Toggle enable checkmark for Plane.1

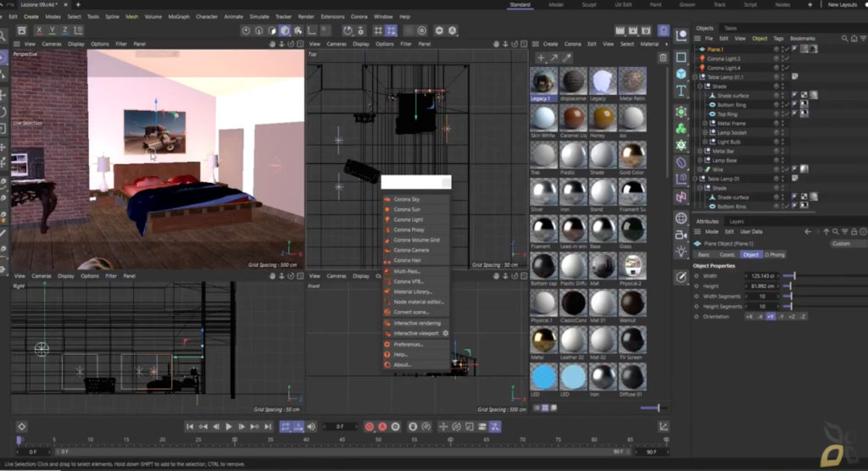pyautogui.click(x=786, y=49)
